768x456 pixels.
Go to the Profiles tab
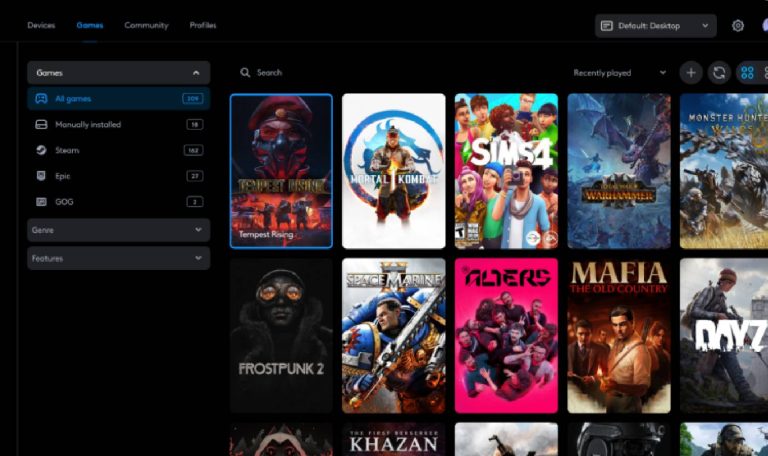[x=203, y=25]
